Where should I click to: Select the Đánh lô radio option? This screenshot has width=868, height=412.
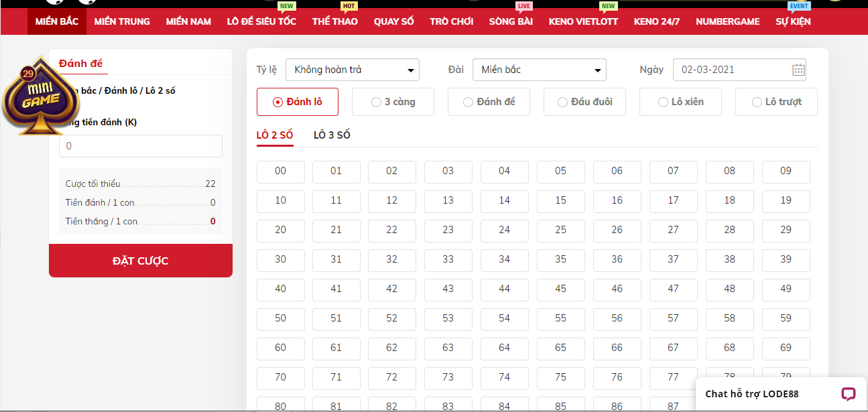pyautogui.click(x=298, y=102)
